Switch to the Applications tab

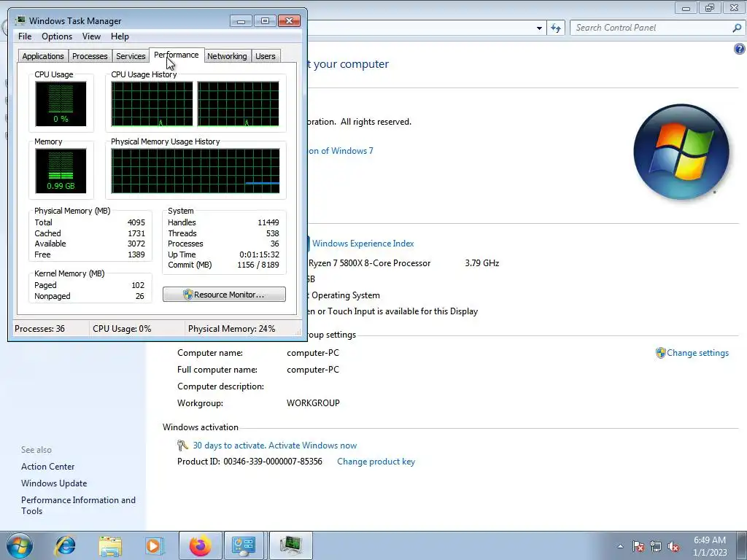43,56
